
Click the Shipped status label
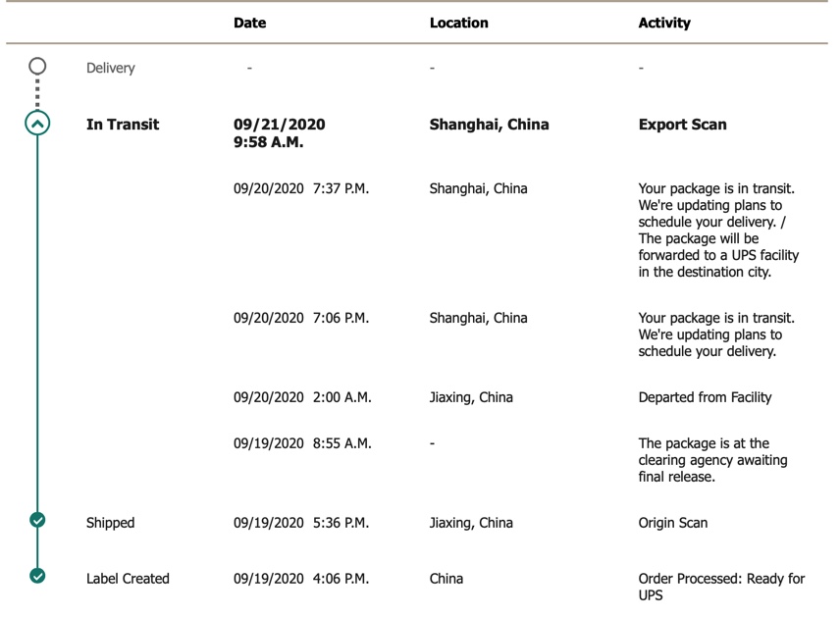(110, 523)
